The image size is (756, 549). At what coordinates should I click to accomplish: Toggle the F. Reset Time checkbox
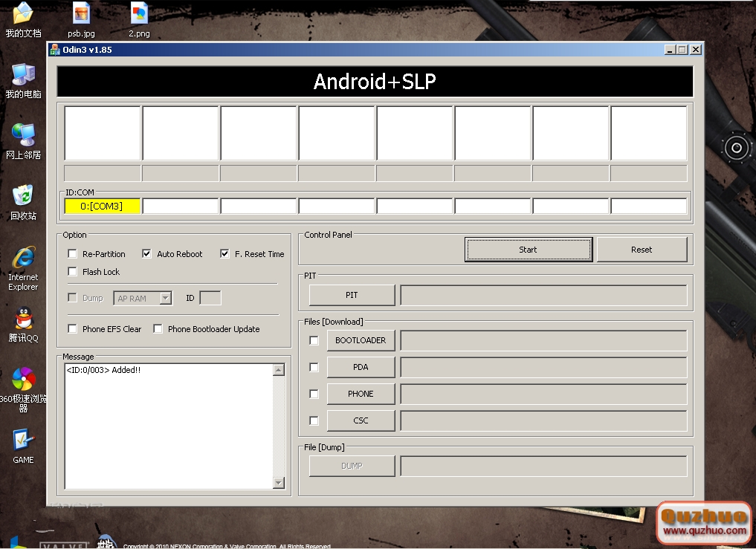tap(224, 254)
